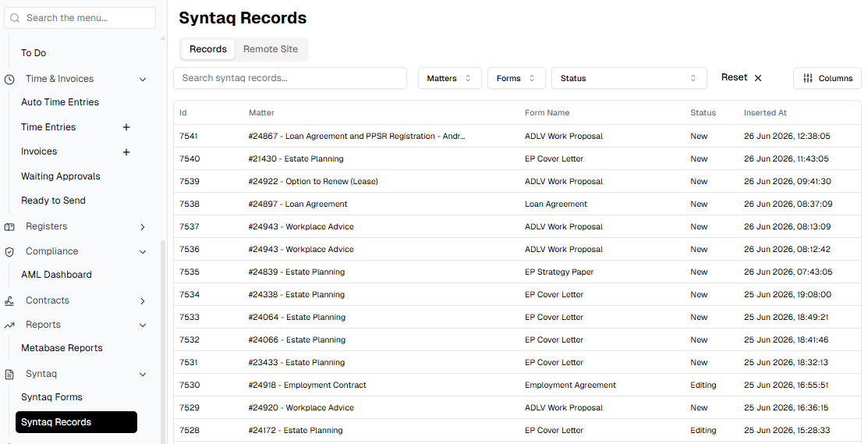Switch to the Remote Site tab

(270, 49)
